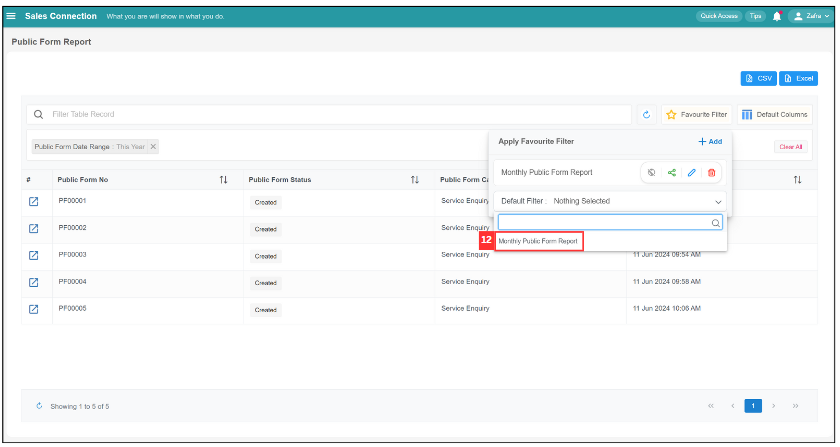
Task: Click the Quick Access button
Action: [719, 16]
